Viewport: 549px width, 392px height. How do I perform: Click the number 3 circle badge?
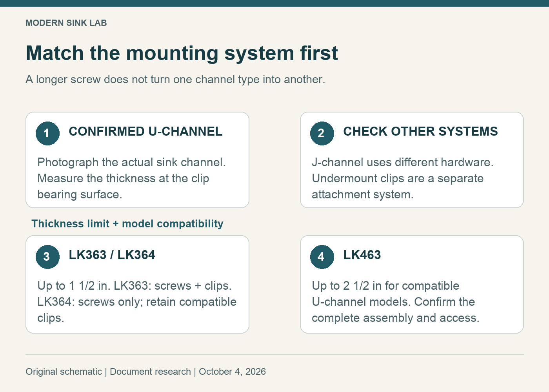coord(47,257)
